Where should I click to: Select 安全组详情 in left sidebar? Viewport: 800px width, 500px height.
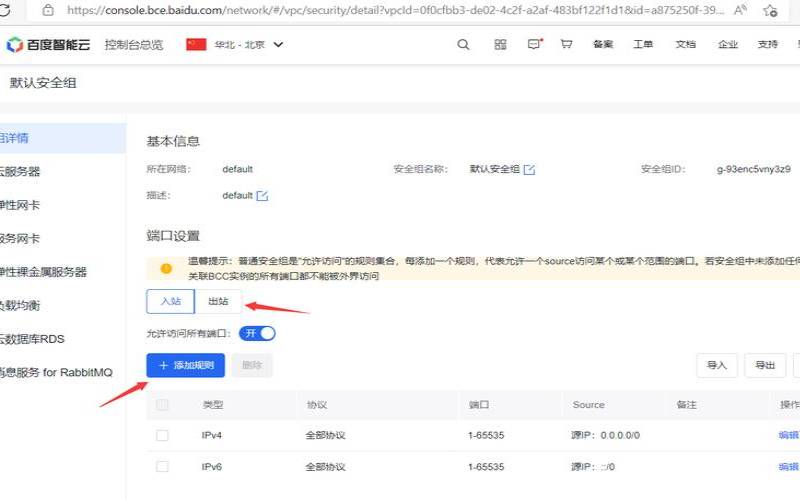(63, 138)
